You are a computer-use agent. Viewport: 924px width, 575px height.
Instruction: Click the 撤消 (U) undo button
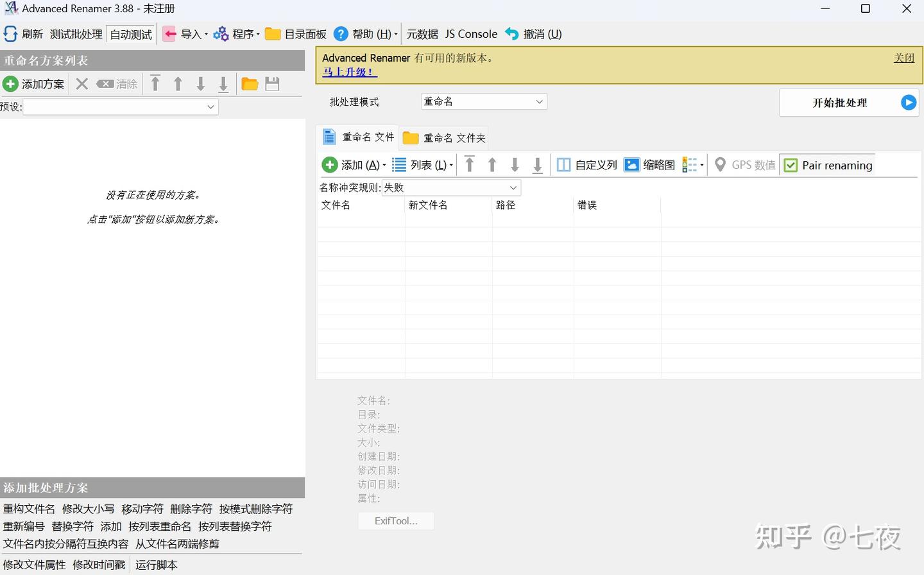pyautogui.click(x=533, y=34)
